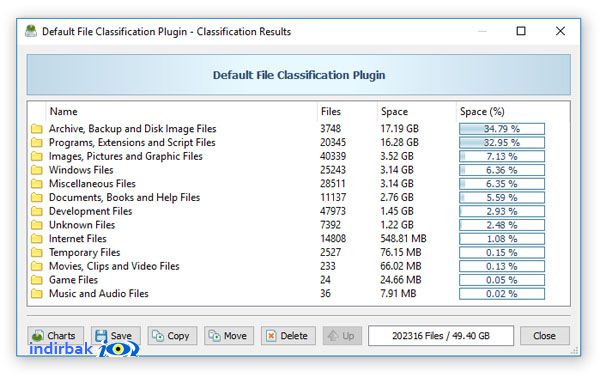600x377 pixels.
Task: Click the 17.19 GB space value
Action: (x=399, y=129)
